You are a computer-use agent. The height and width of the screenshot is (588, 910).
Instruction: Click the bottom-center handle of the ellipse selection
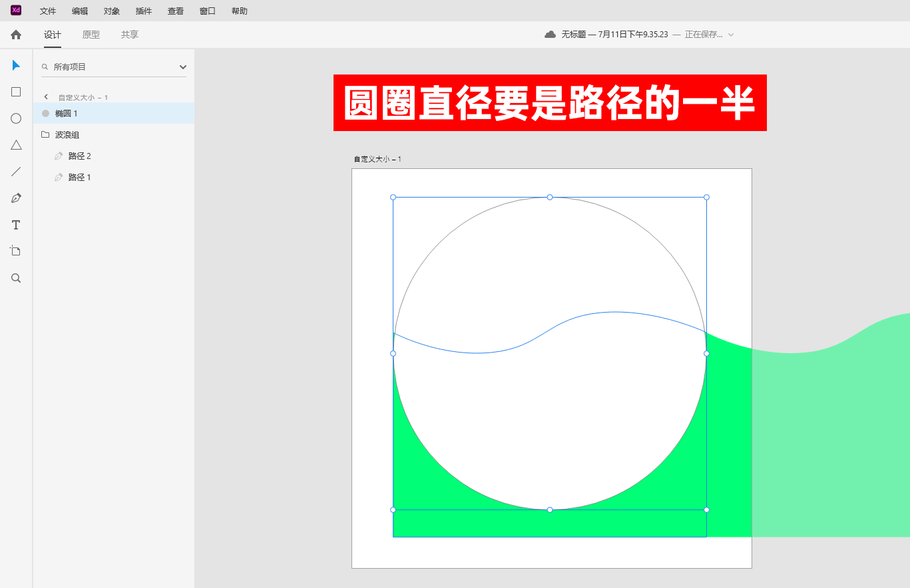point(550,510)
